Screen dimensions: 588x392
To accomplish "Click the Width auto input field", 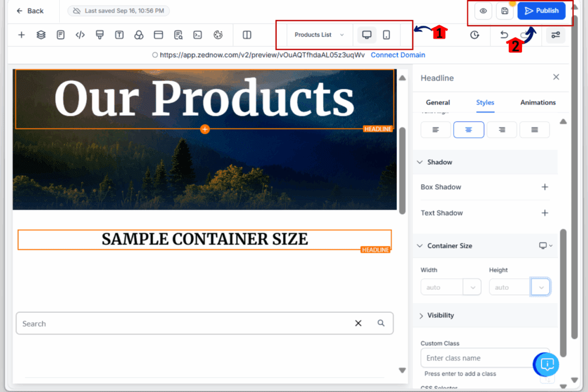I will (442, 288).
